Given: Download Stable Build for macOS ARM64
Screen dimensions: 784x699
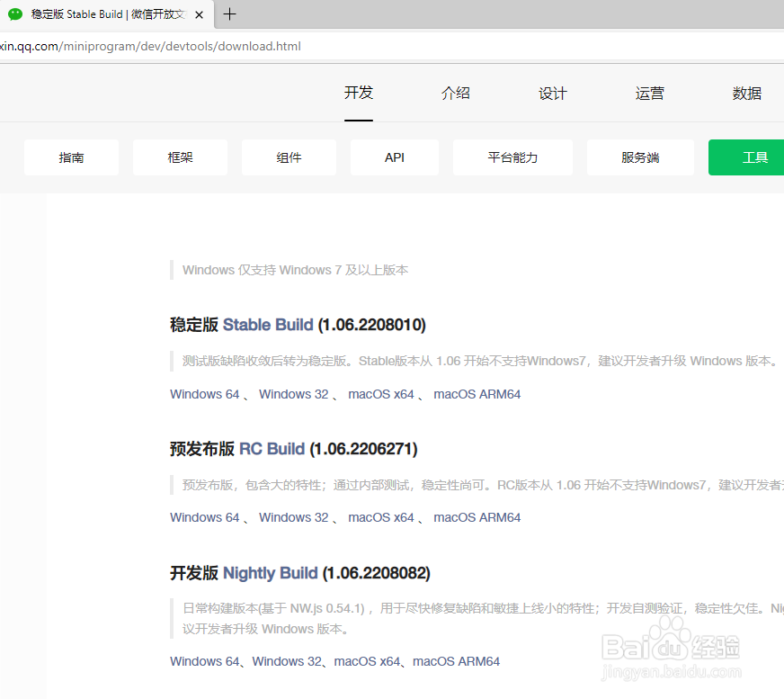Looking at the screenshot, I should pos(477,394).
